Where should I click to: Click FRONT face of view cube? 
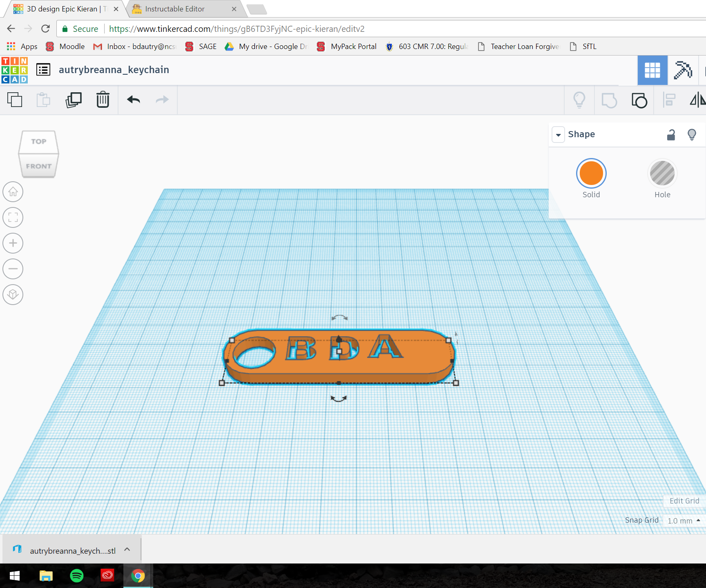(39, 166)
